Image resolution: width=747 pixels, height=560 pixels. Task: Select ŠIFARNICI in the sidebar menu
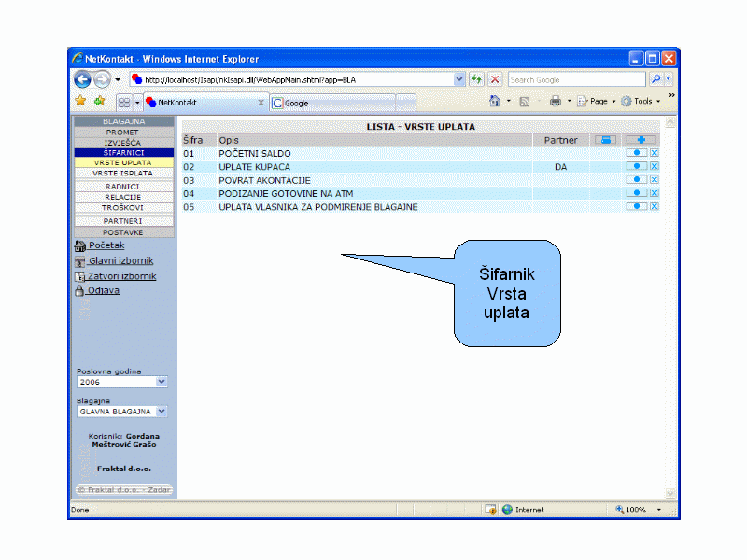[124, 152]
